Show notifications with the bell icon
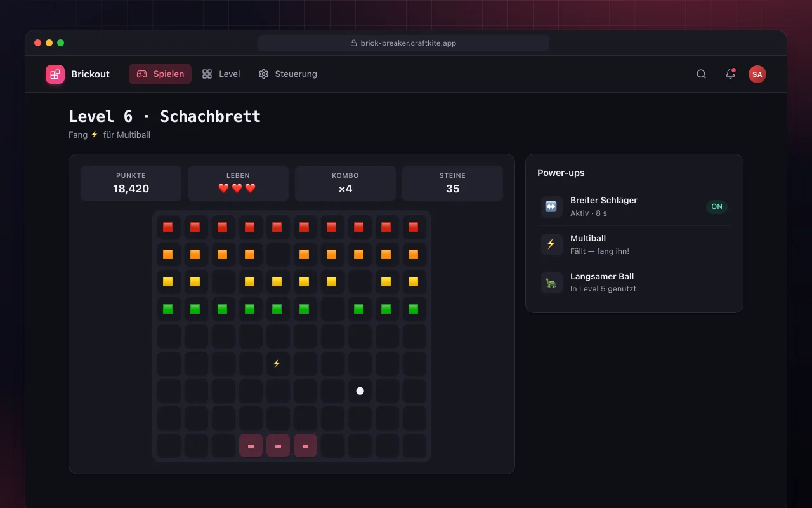The image size is (812, 508). (x=730, y=74)
